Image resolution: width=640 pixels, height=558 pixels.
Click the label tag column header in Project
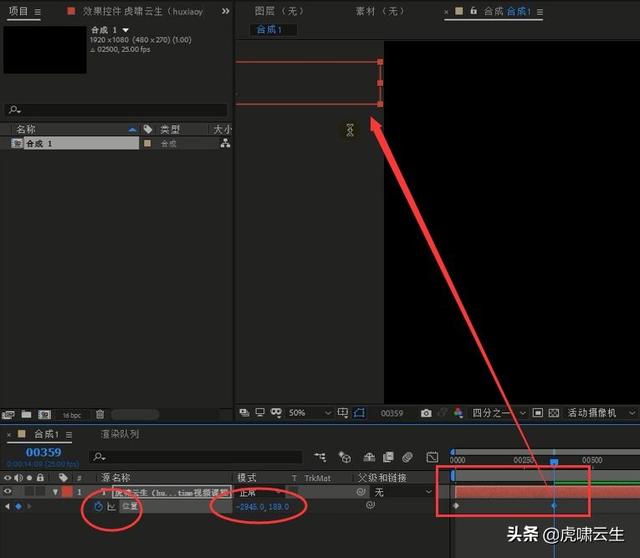(x=148, y=129)
